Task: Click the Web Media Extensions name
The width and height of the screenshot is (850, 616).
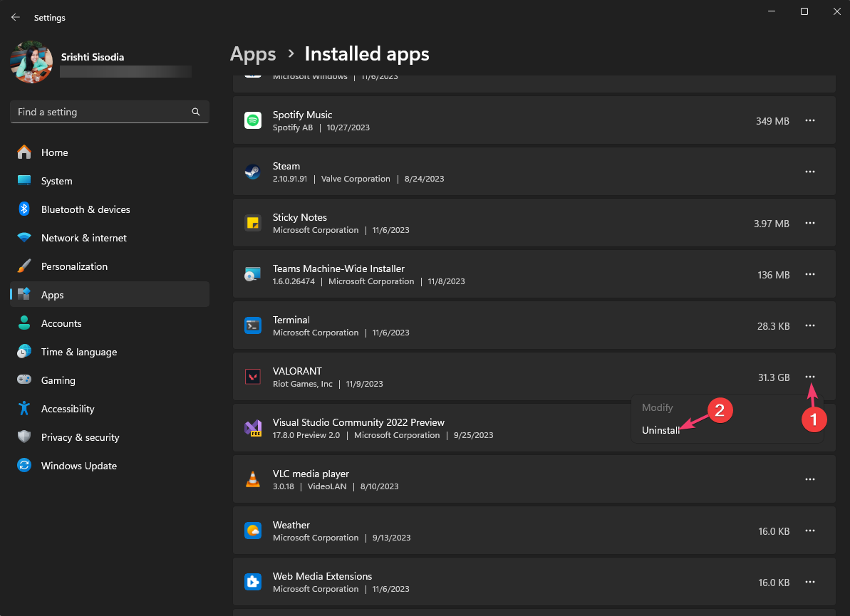Action: 323,576
